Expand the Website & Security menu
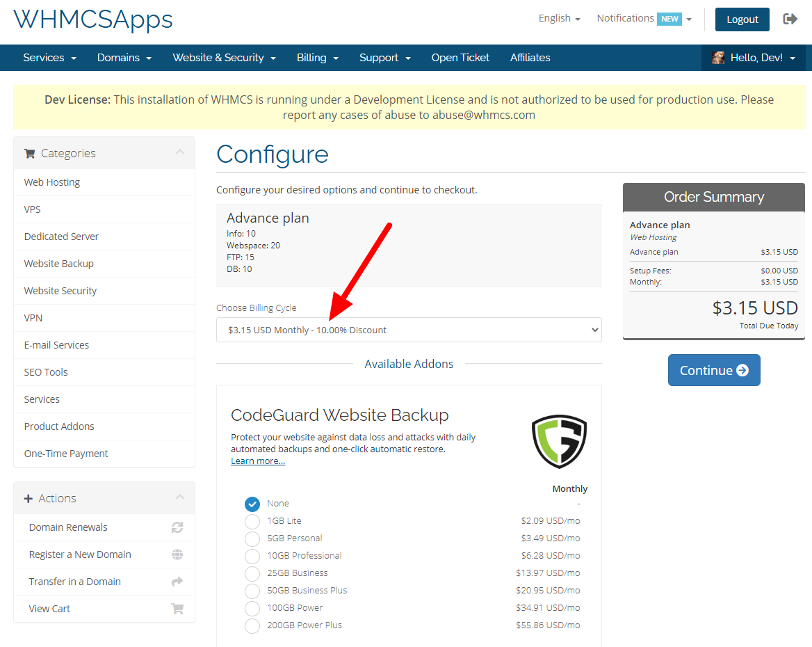The width and height of the screenshot is (812, 647). (225, 58)
